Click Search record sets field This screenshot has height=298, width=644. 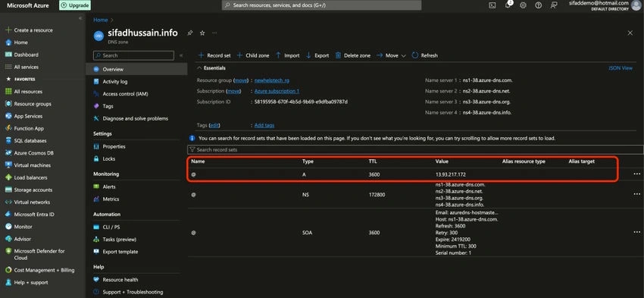[416, 150]
